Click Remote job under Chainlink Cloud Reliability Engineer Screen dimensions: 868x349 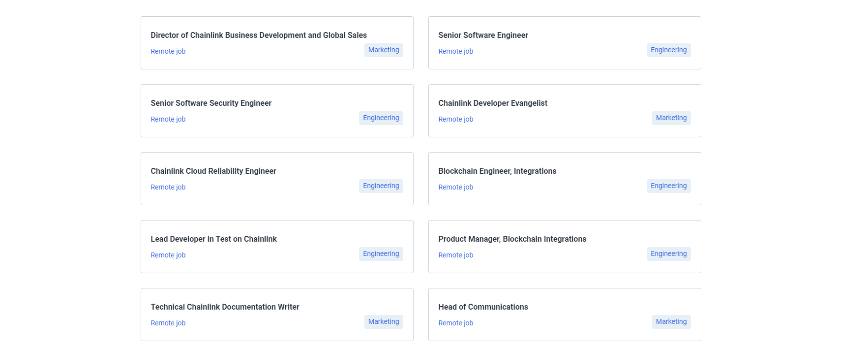[168, 187]
